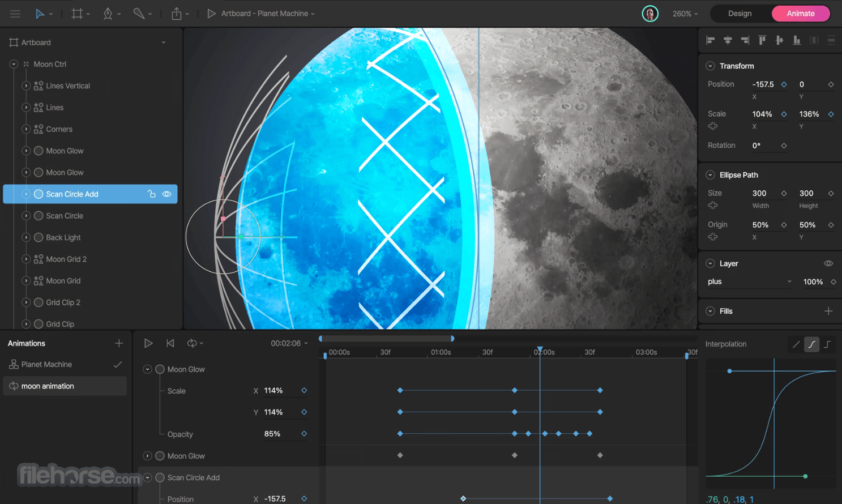Collapse Moon Glow timeline track

pos(147,370)
